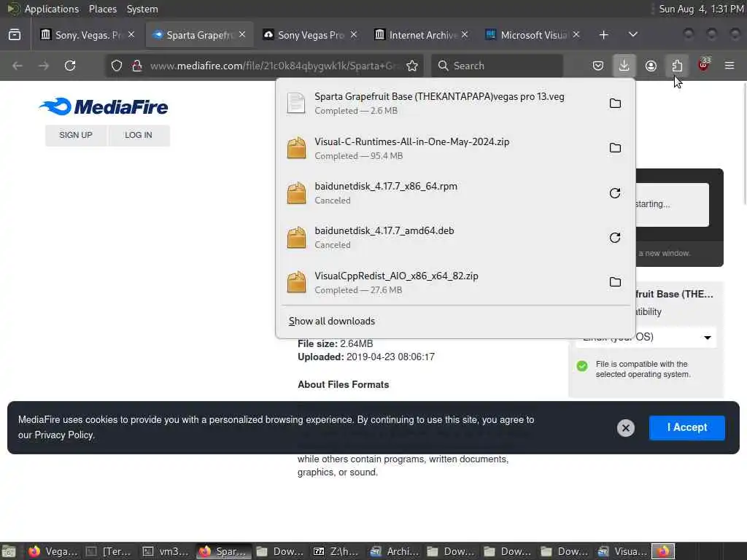
Task: Select baidunetdisk_4.17.7_amd64.deb file name
Action: coord(384,231)
